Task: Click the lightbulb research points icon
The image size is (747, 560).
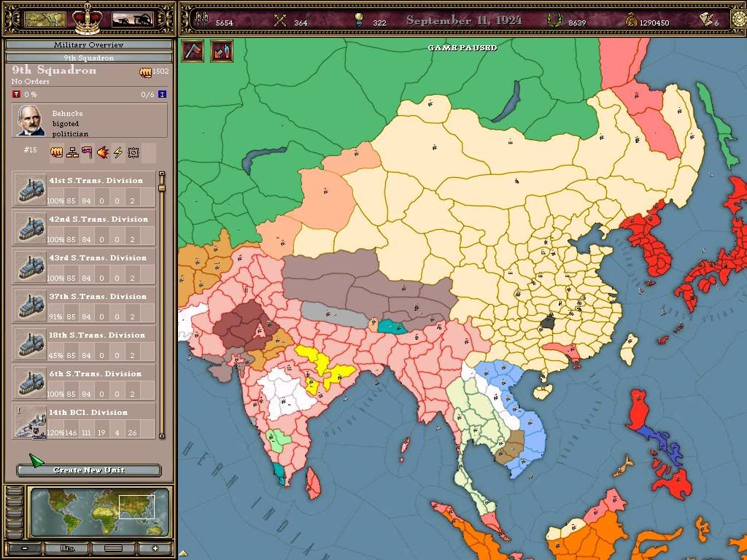Action: (359, 20)
